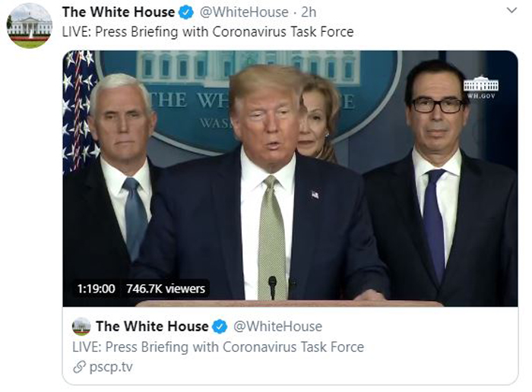The height and width of the screenshot is (392, 532).
Task: Open the 2h tweet timestamp
Action: (309, 12)
